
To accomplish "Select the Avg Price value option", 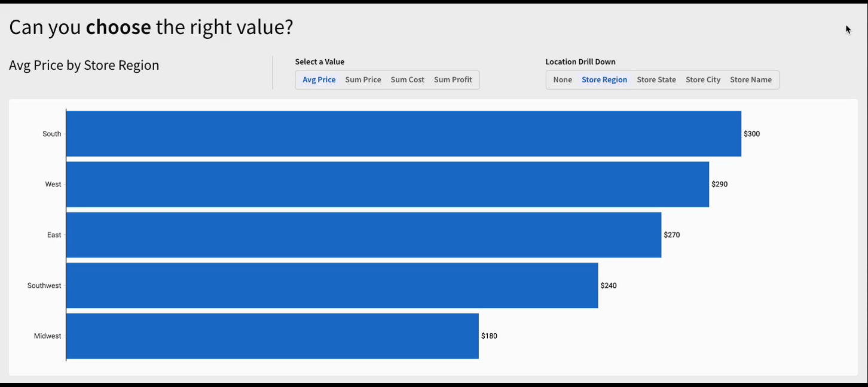I will pos(319,80).
